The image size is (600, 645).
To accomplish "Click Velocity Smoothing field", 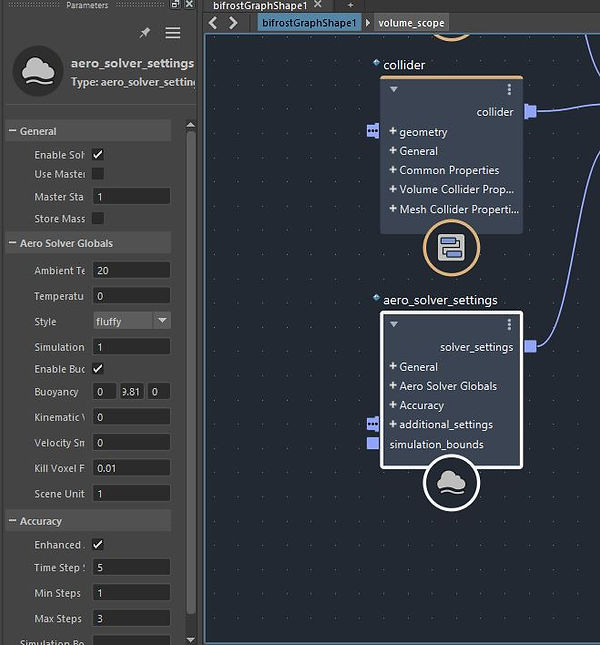I will (x=131, y=443).
